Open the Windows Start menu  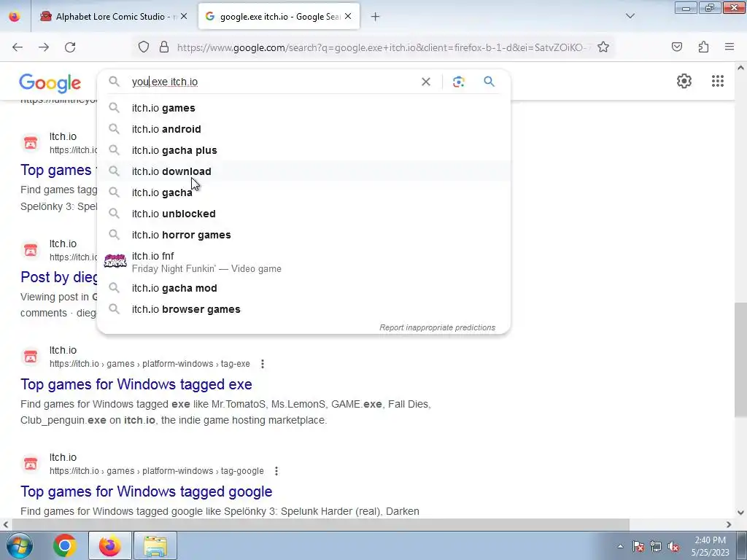[x=20, y=546]
